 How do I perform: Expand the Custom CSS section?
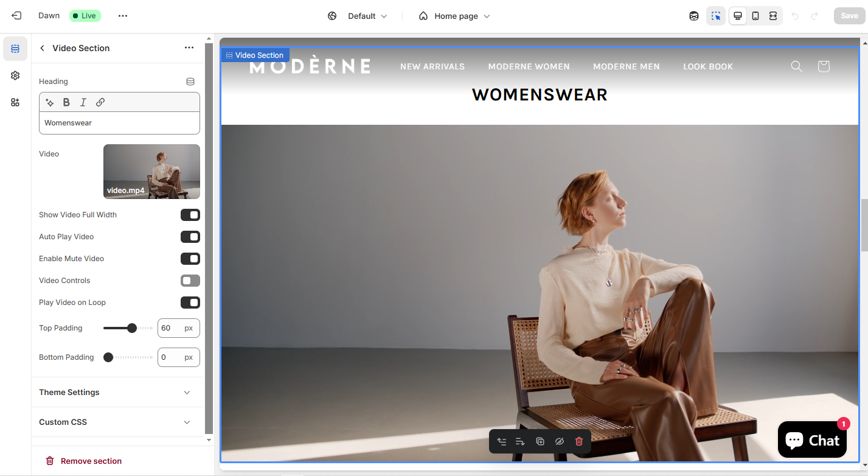117,422
